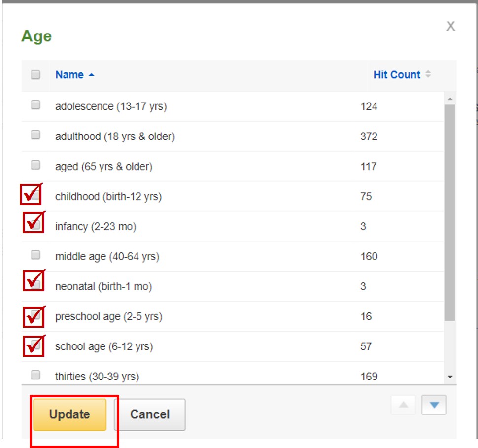This screenshot has height=448, width=478.
Task: Click the Name ascending sort arrow
Action: [92, 75]
